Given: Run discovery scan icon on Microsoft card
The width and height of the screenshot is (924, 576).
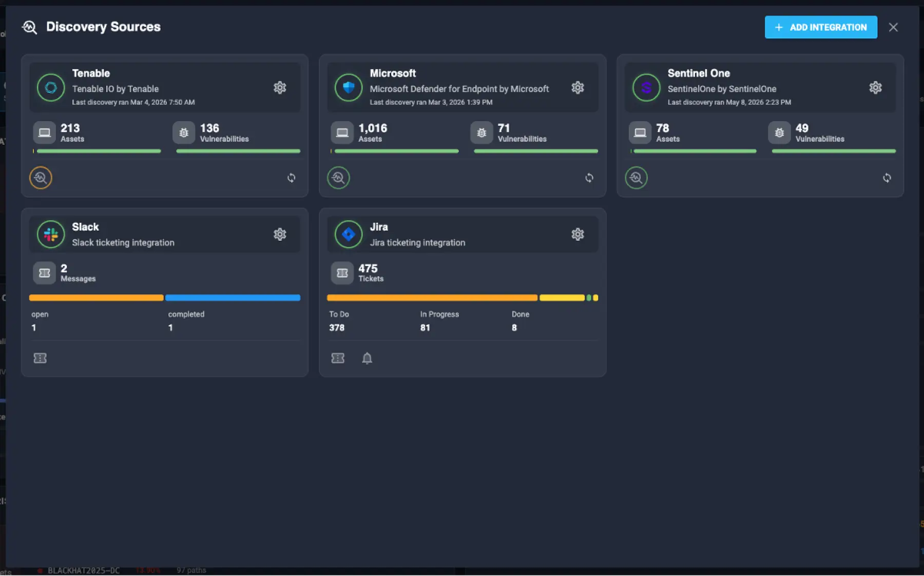Looking at the screenshot, I should point(338,178).
